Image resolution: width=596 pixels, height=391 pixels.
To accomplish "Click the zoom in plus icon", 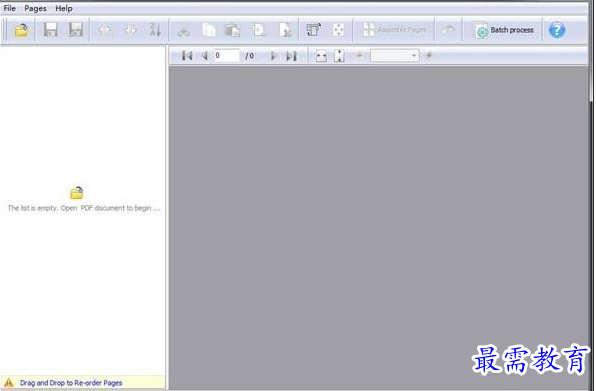I will (429, 56).
